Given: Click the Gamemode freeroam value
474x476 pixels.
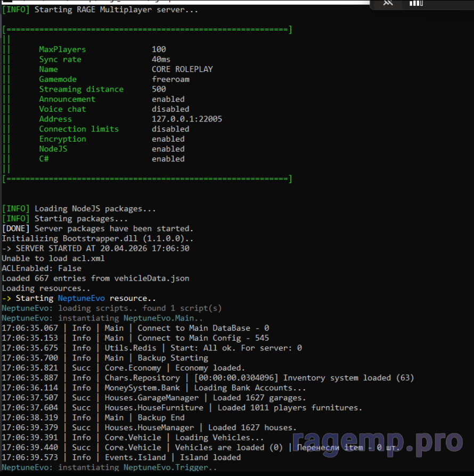Looking at the screenshot, I should (x=170, y=79).
